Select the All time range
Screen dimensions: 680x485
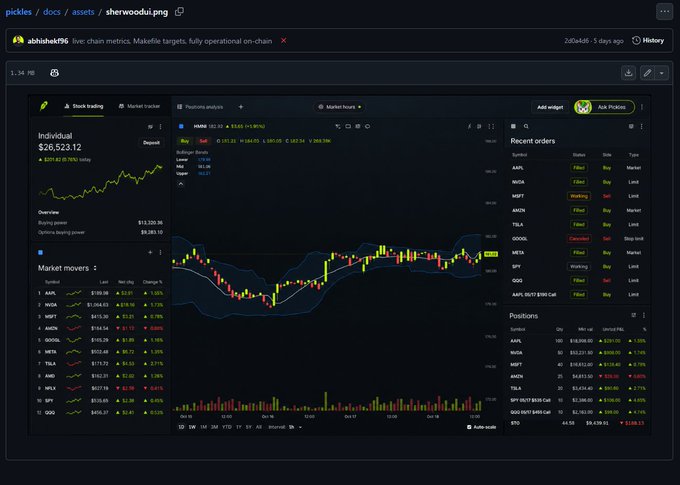tap(259, 427)
